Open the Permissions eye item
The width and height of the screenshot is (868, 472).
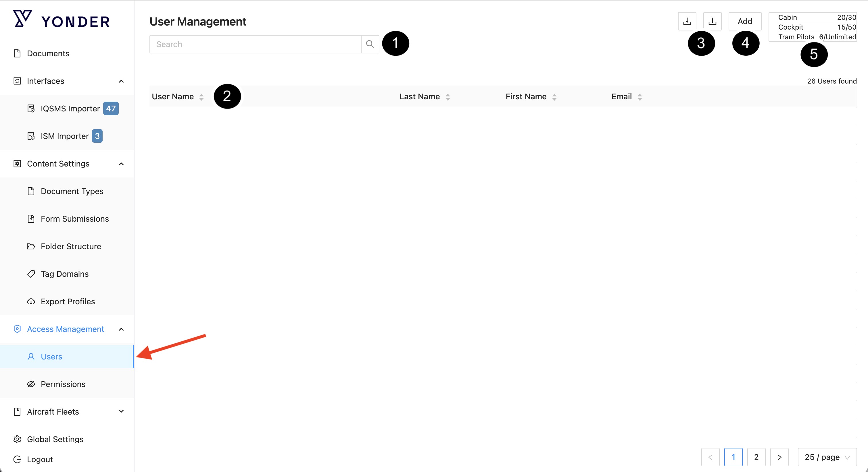(63, 384)
